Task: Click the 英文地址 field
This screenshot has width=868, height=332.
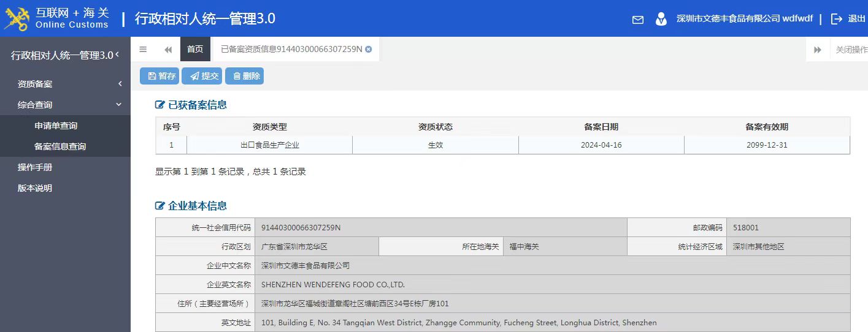Action: click(x=553, y=322)
